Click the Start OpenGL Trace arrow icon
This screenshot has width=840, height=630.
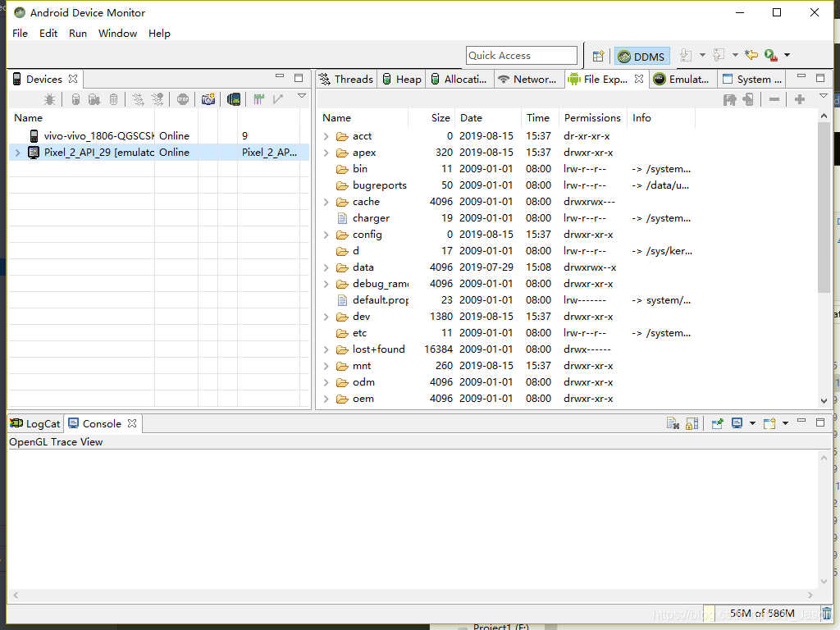tap(277, 99)
